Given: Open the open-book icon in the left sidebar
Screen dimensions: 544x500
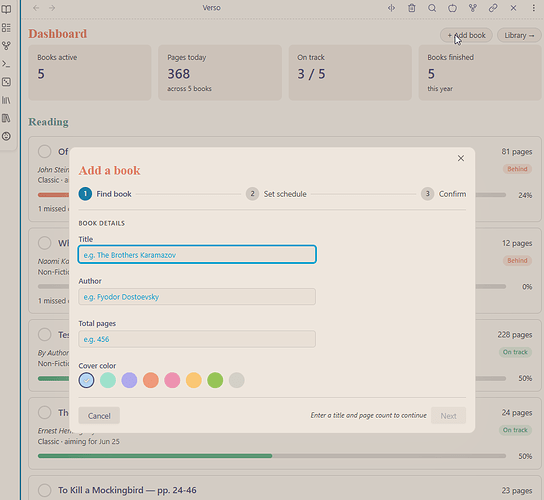Looking at the screenshot, I should (6, 9).
